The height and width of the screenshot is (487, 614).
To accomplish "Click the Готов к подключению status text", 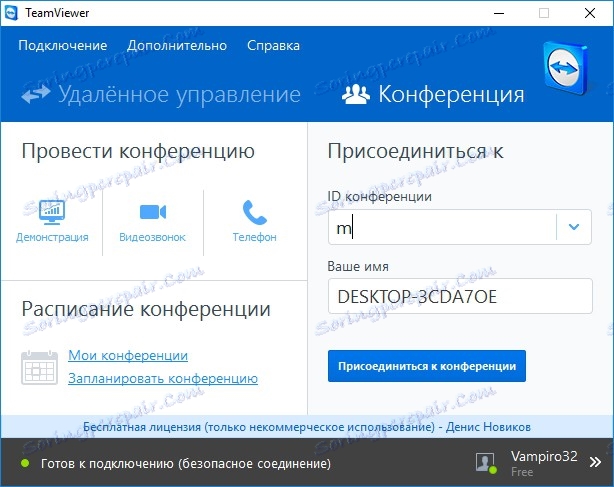I will [186, 464].
